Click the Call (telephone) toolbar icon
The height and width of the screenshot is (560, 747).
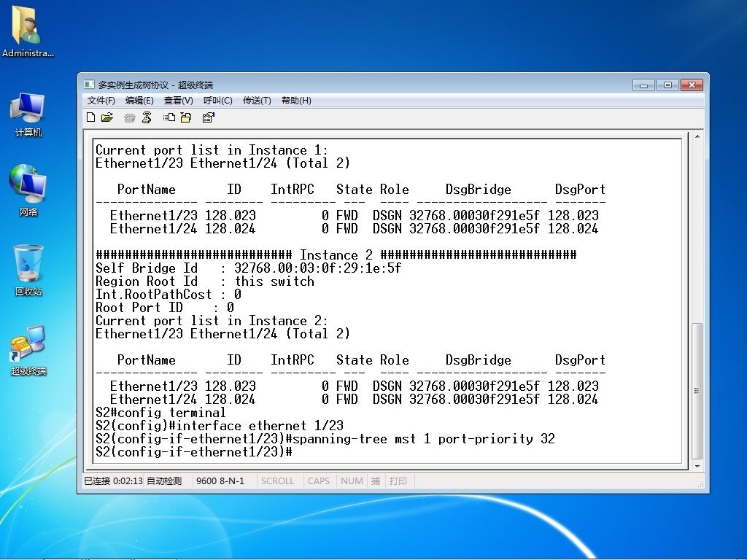pos(130,117)
